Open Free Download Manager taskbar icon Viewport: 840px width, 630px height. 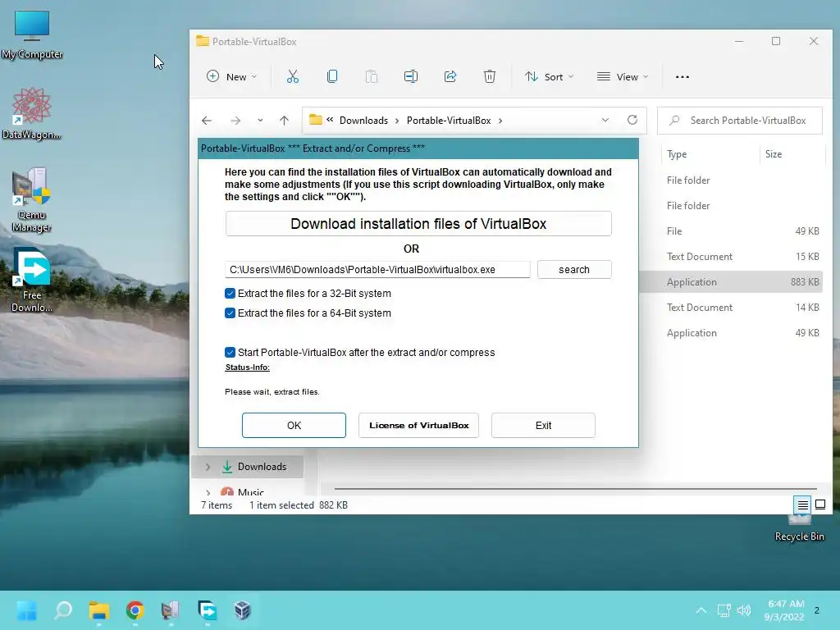(x=207, y=610)
